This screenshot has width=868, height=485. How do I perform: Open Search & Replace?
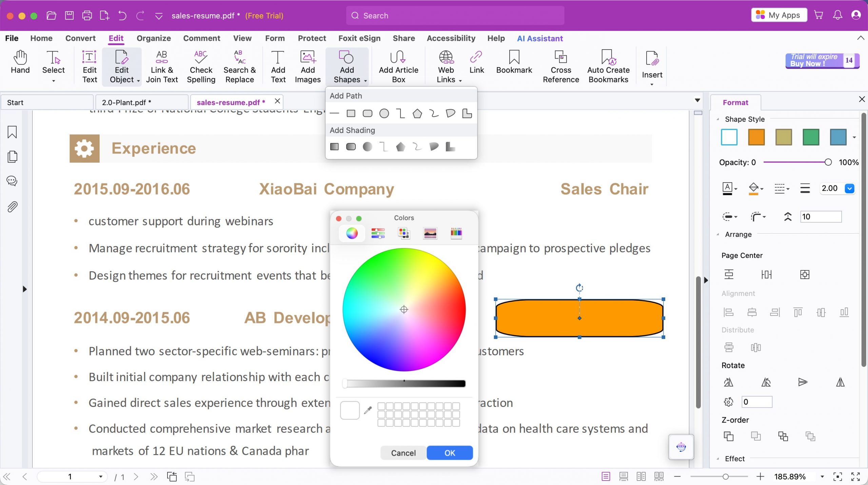coord(239,67)
